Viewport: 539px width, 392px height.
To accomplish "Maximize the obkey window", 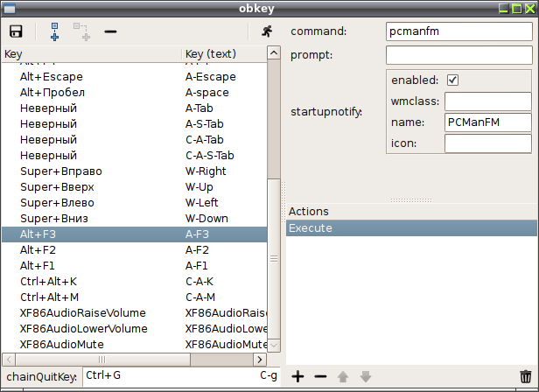I will point(517,9).
